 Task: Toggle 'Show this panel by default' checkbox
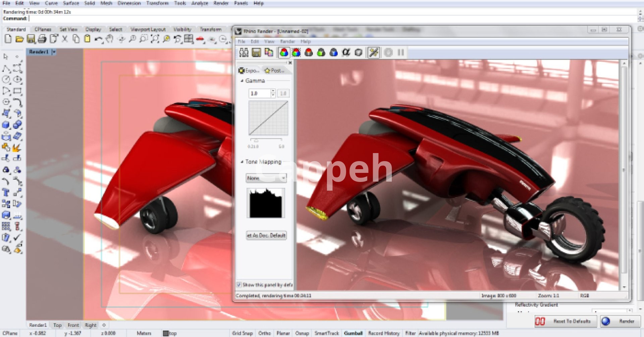[239, 285]
